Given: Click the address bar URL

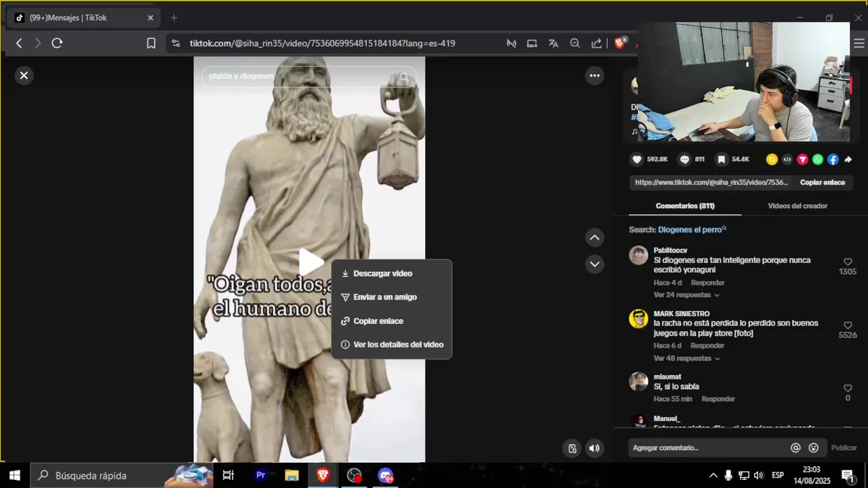Looking at the screenshot, I should point(322,43).
